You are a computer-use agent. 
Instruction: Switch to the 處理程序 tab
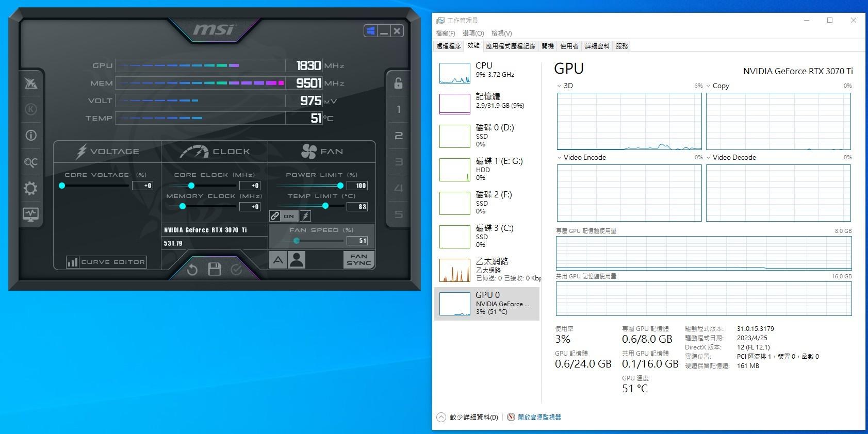(x=448, y=46)
